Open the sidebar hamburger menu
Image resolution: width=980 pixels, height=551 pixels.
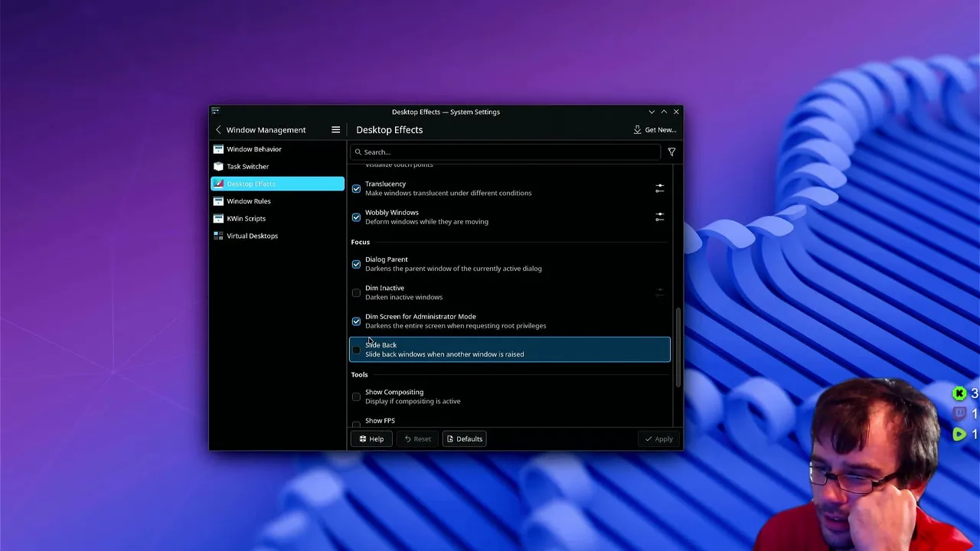click(335, 130)
